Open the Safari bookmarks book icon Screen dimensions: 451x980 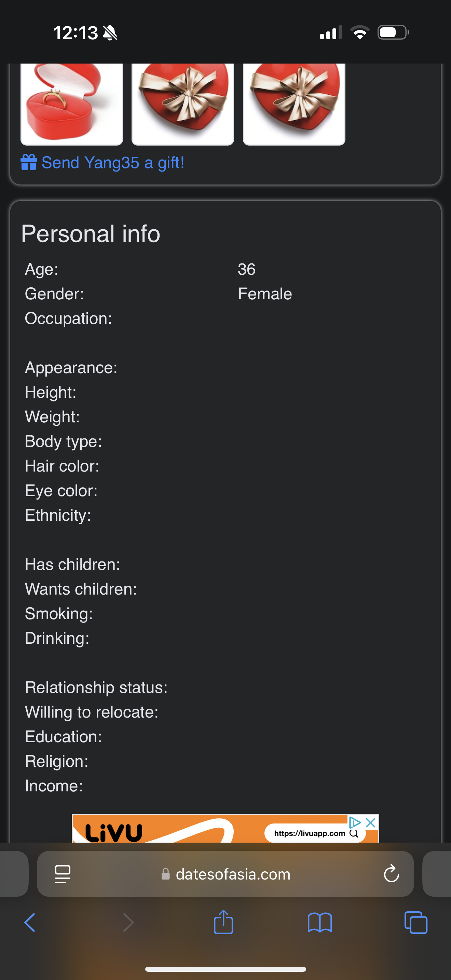coord(320,923)
